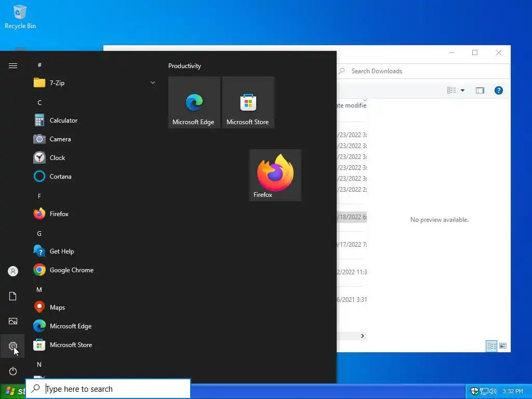Open Microsoft Edge in the app list
The width and height of the screenshot is (532, 399).
click(95, 326)
